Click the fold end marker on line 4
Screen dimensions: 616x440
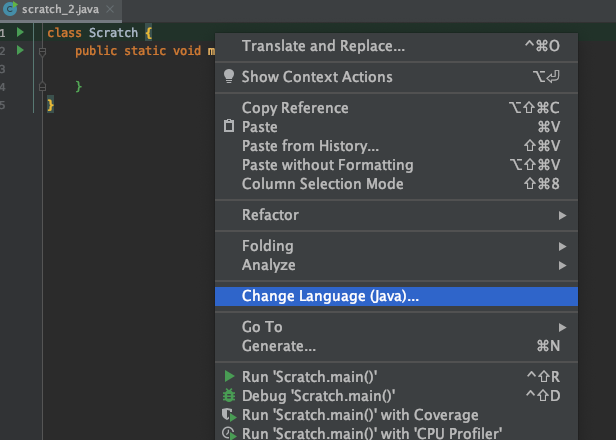pos(42,86)
